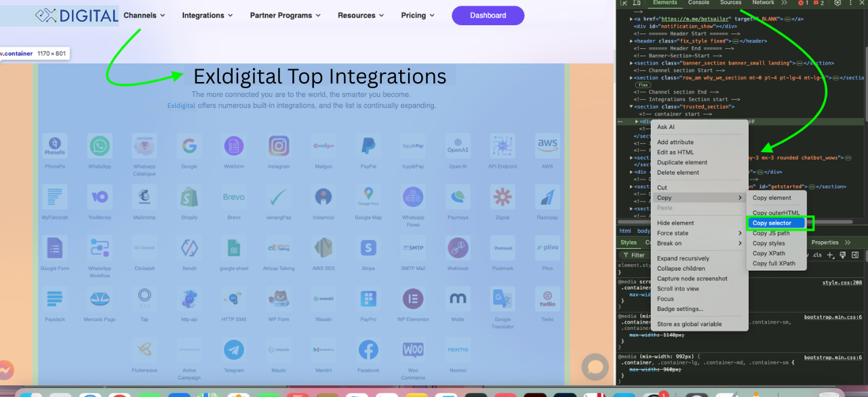Open the Pricing dropdown menu

(418, 15)
